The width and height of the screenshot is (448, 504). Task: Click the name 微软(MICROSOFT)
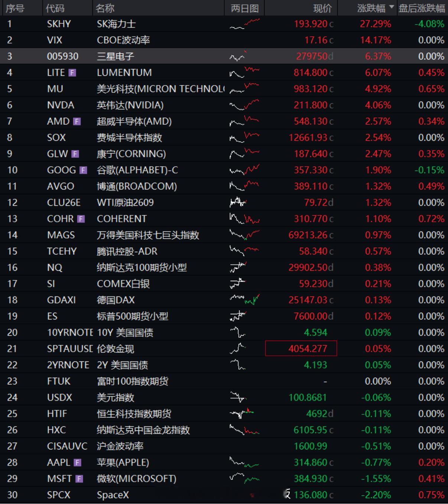click(136, 479)
